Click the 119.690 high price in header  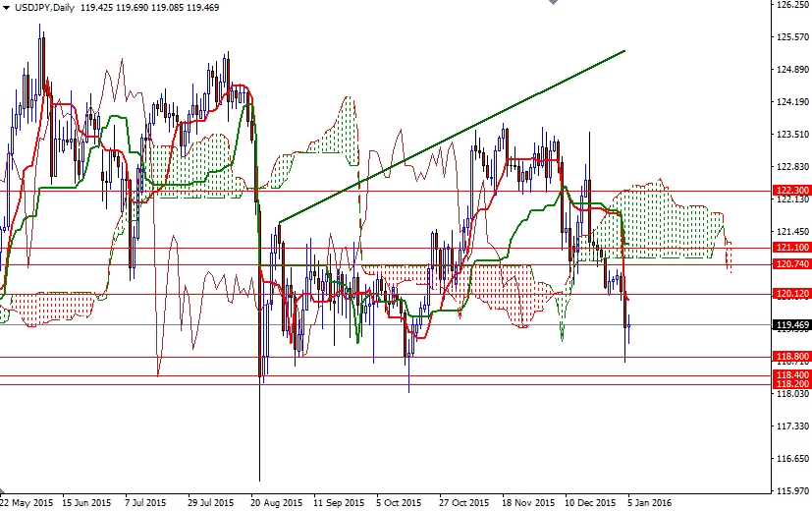coord(132,8)
